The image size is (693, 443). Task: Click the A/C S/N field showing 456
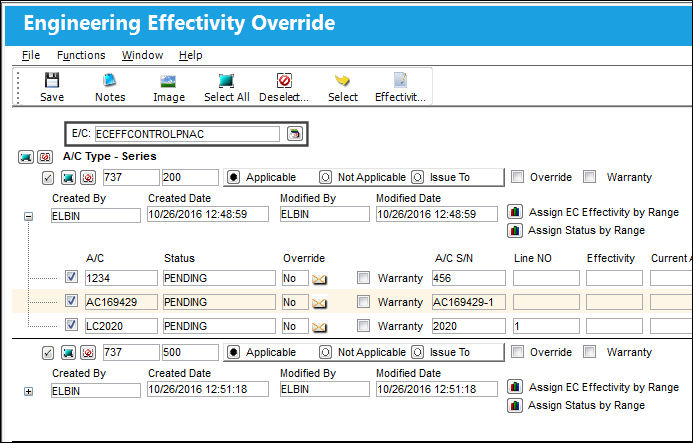point(468,278)
